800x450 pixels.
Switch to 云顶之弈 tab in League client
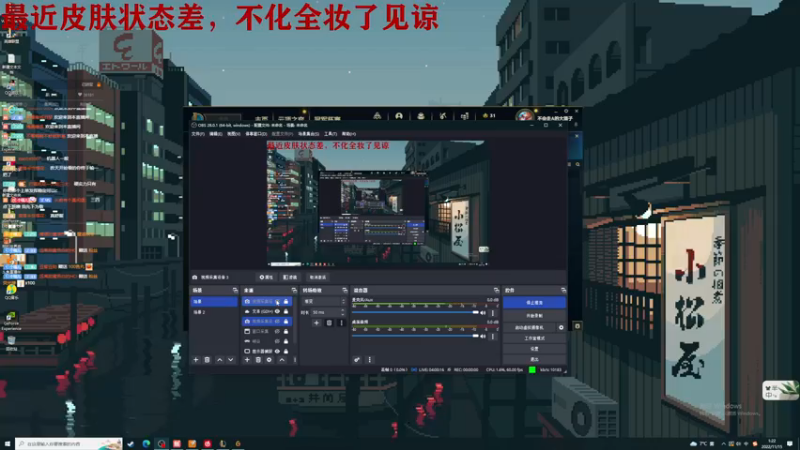(x=291, y=118)
